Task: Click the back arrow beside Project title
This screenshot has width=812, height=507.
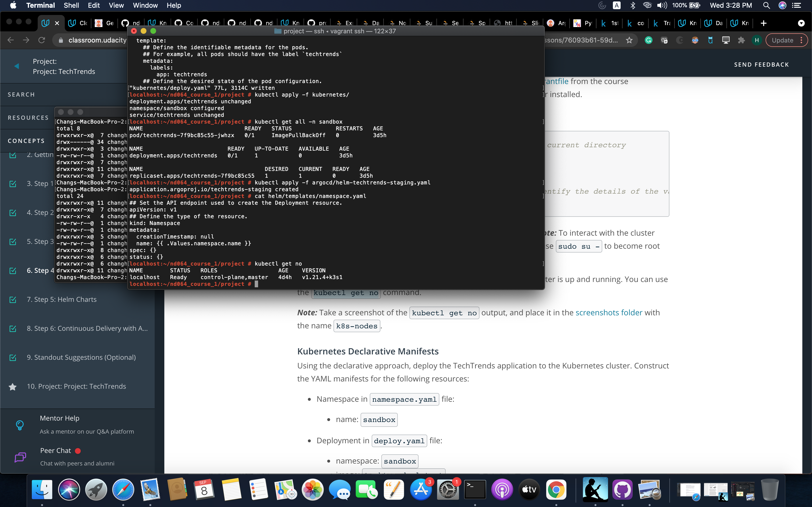Action: [x=16, y=66]
